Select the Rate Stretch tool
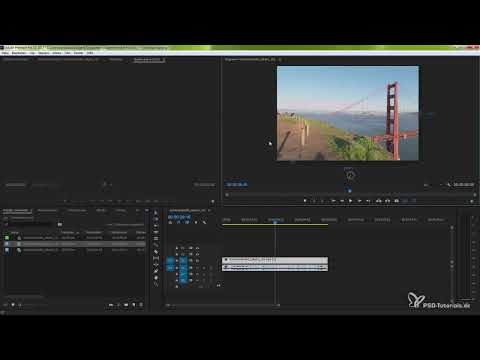 point(156,239)
